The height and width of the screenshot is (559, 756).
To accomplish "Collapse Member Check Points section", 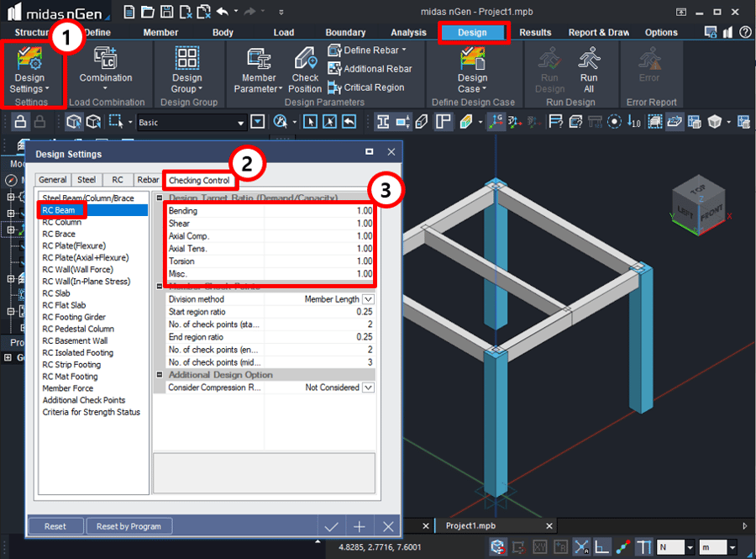I will [x=160, y=287].
